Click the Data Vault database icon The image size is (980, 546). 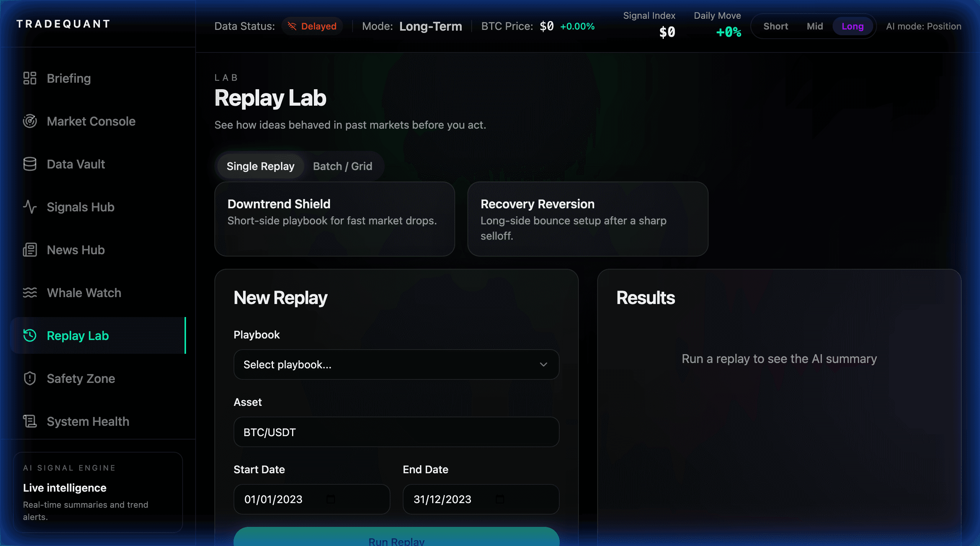pyautogui.click(x=29, y=164)
